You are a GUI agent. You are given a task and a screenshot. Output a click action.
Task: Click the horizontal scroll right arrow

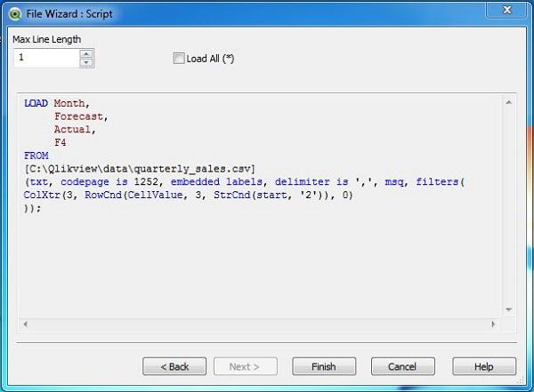click(x=493, y=324)
